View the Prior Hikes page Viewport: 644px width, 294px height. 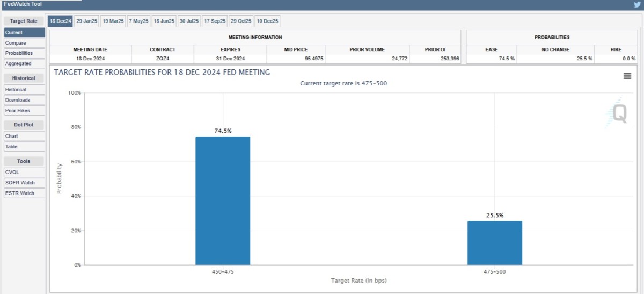tap(24, 110)
